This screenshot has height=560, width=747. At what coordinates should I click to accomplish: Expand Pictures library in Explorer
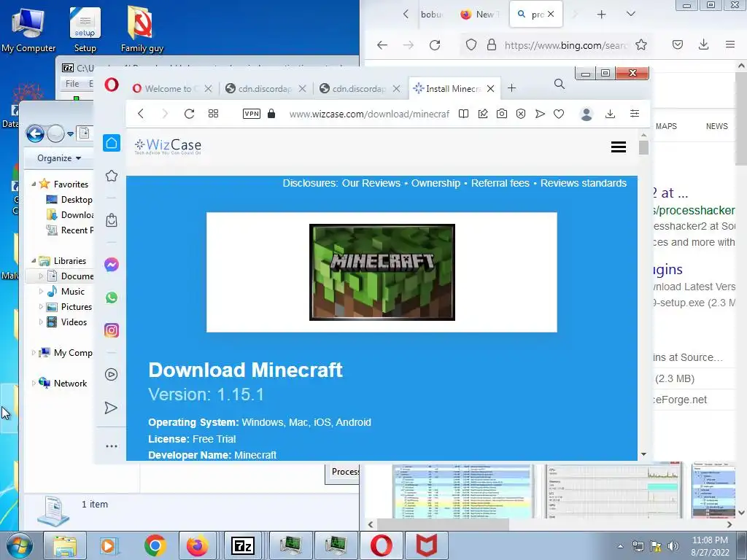coord(41,307)
